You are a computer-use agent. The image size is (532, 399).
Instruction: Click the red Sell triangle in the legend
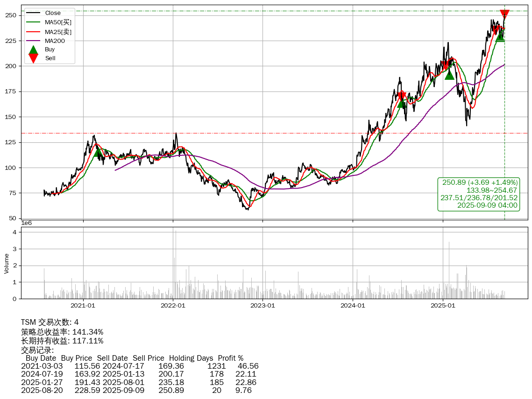point(33,58)
